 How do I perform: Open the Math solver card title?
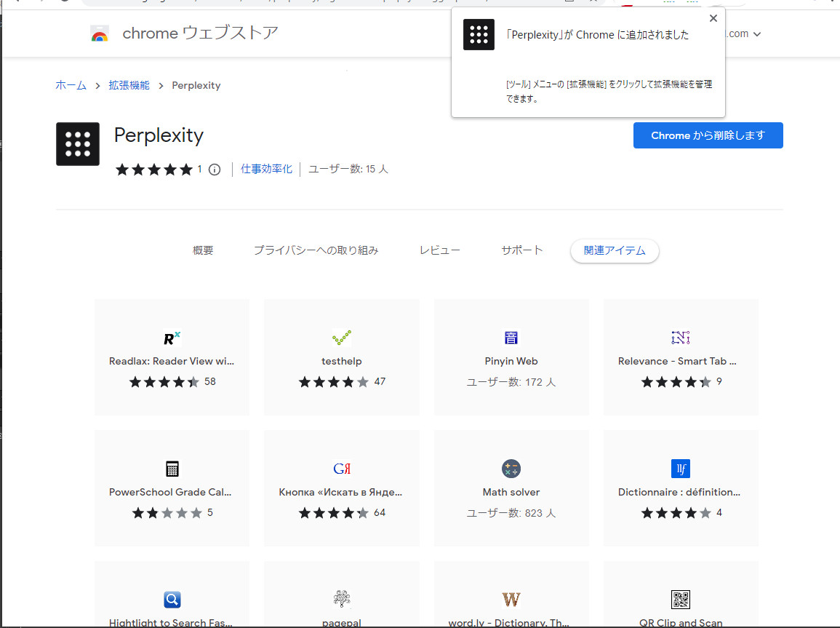pyautogui.click(x=511, y=492)
